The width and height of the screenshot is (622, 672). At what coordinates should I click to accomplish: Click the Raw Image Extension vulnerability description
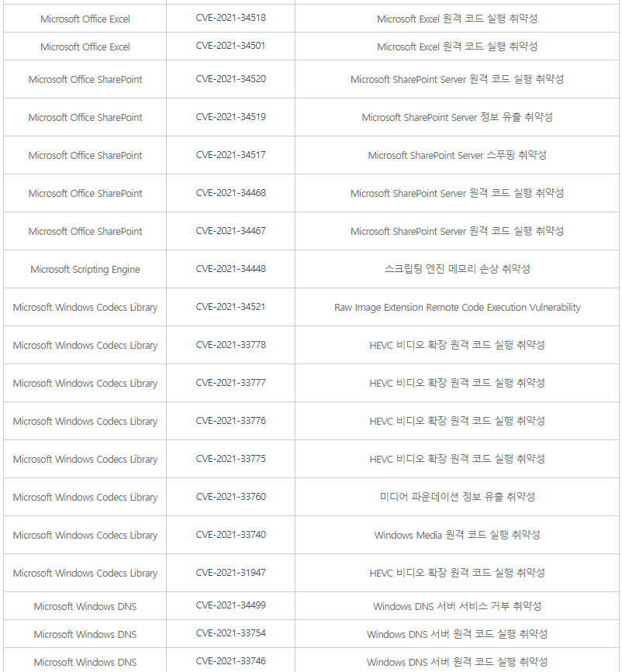(x=457, y=307)
